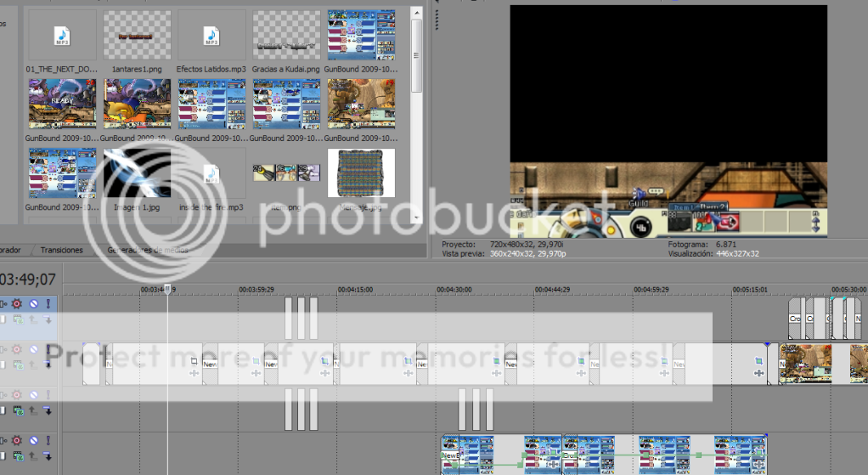This screenshot has height=475, width=868.
Task: Make the second track a compositing parent
Action: pyautogui.click(x=33, y=365)
